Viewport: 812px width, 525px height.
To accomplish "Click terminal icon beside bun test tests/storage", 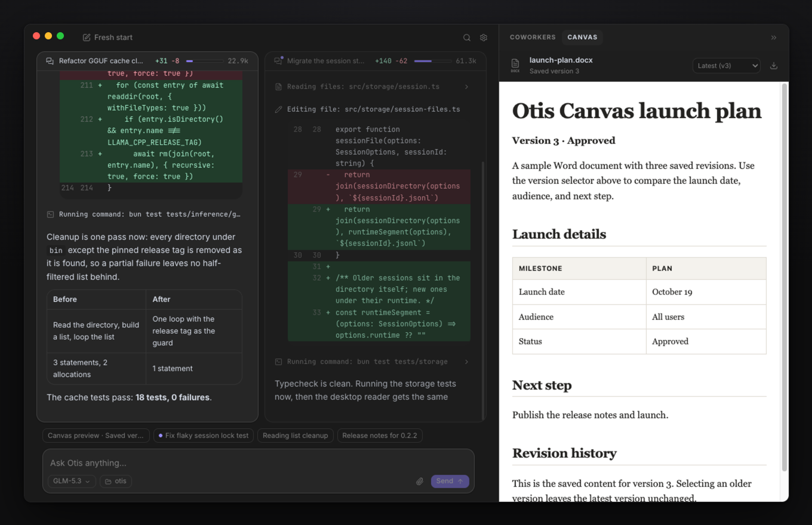I will tap(279, 362).
